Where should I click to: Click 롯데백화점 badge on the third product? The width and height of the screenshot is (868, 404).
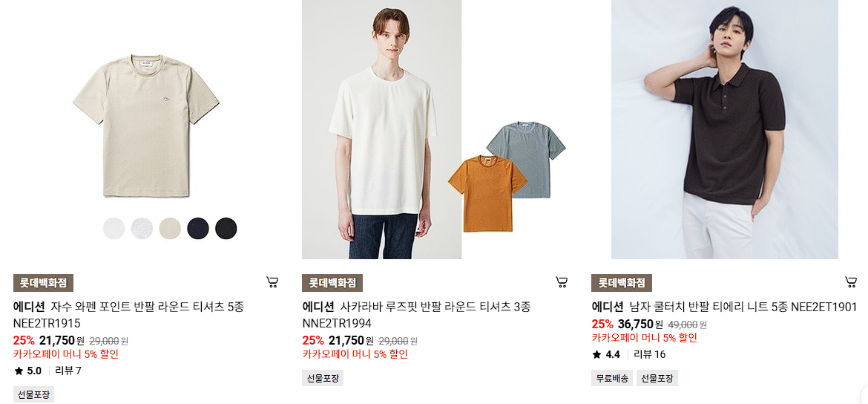pyautogui.click(x=622, y=283)
